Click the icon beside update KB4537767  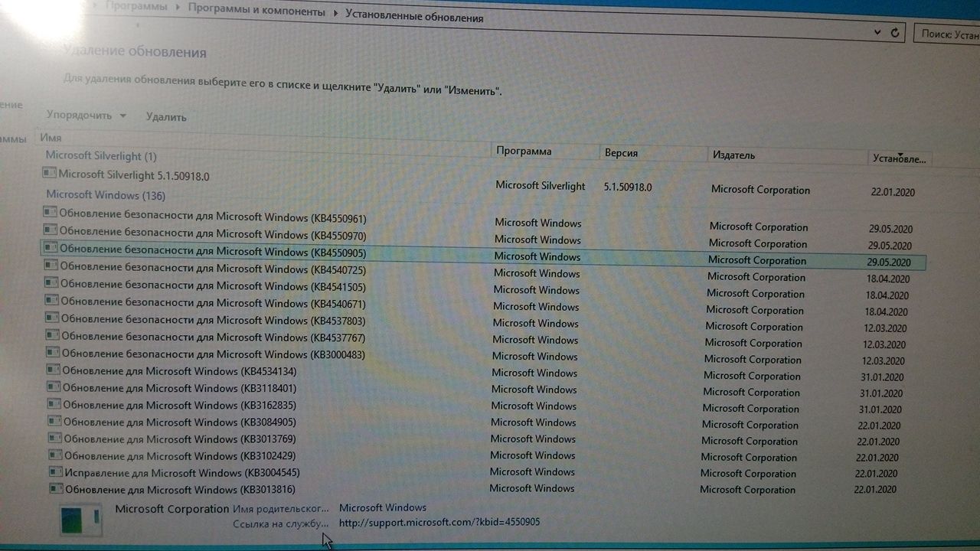tap(53, 334)
